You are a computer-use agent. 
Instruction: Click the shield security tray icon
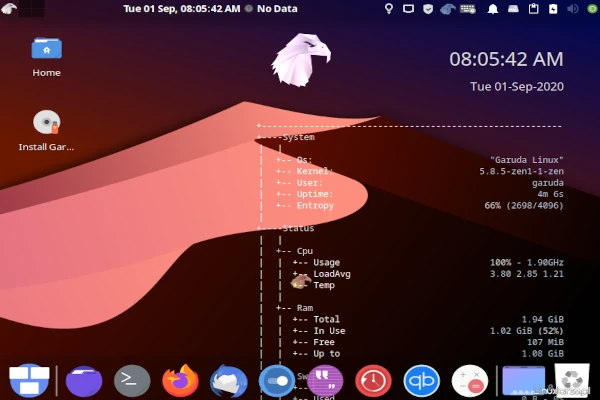(x=428, y=8)
